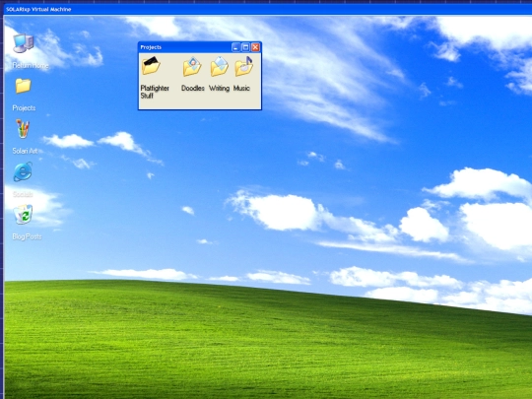This screenshot has width=532, height=399.
Task: Select the 'Writing' label in Projects window
Action: click(219, 89)
